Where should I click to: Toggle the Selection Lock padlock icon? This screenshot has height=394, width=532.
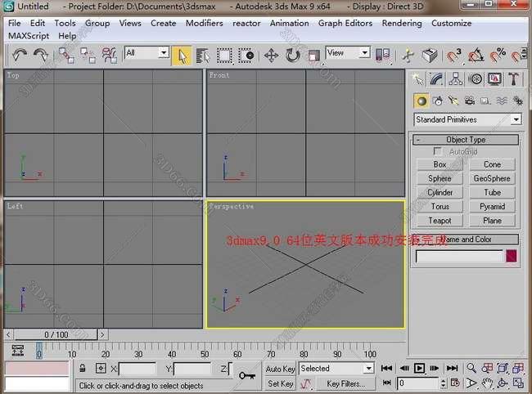click(83, 368)
